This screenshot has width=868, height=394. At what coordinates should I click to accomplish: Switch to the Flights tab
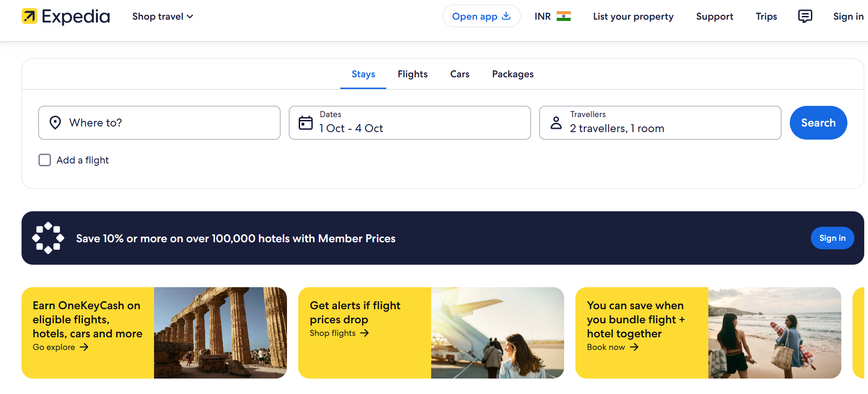pos(412,74)
